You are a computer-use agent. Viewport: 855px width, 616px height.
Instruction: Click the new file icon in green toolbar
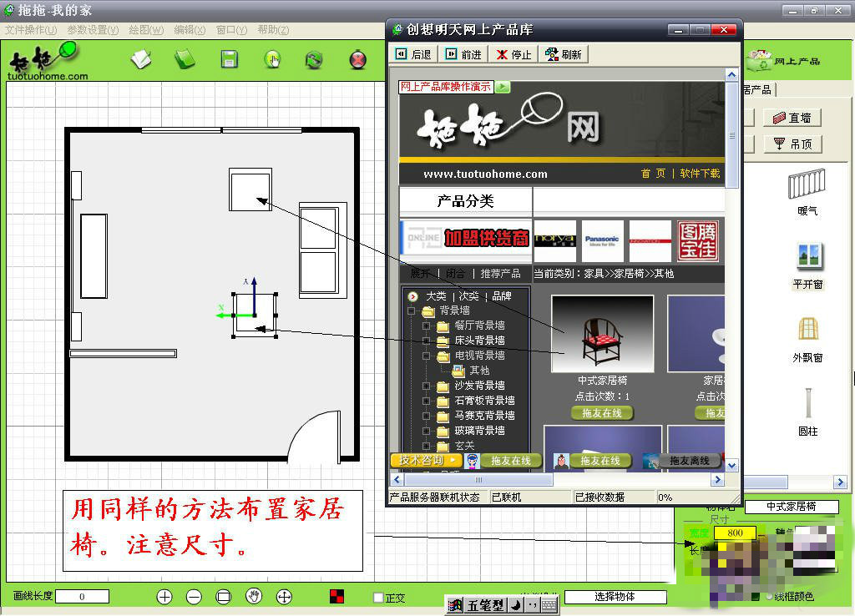click(141, 59)
